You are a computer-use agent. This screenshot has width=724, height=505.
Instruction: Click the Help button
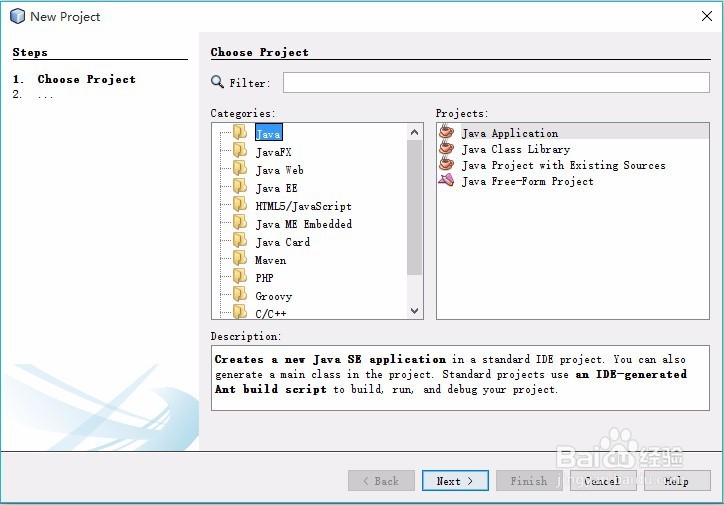tap(677, 481)
